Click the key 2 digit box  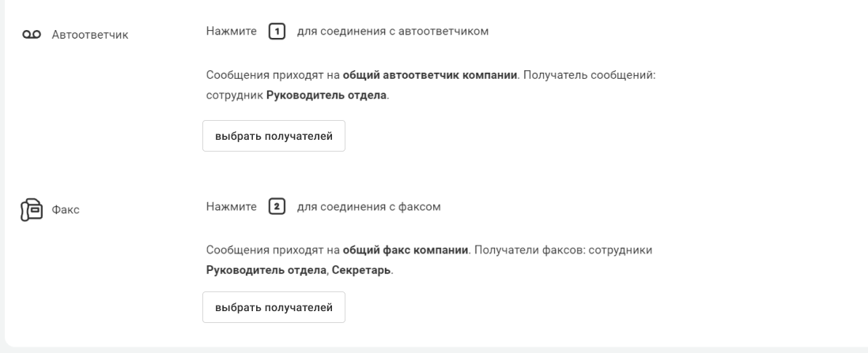click(275, 207)
